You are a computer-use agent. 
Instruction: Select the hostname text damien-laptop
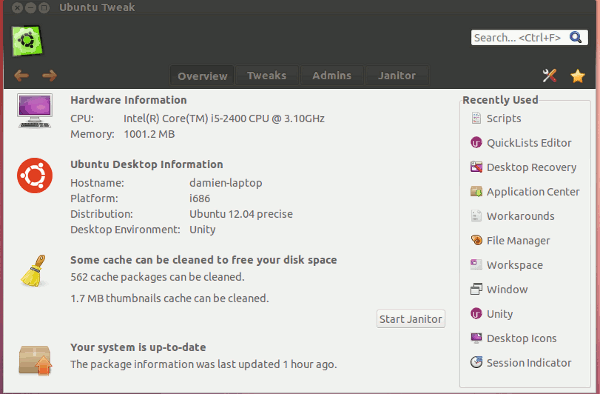pyautogui.click(x=226, y=183)
